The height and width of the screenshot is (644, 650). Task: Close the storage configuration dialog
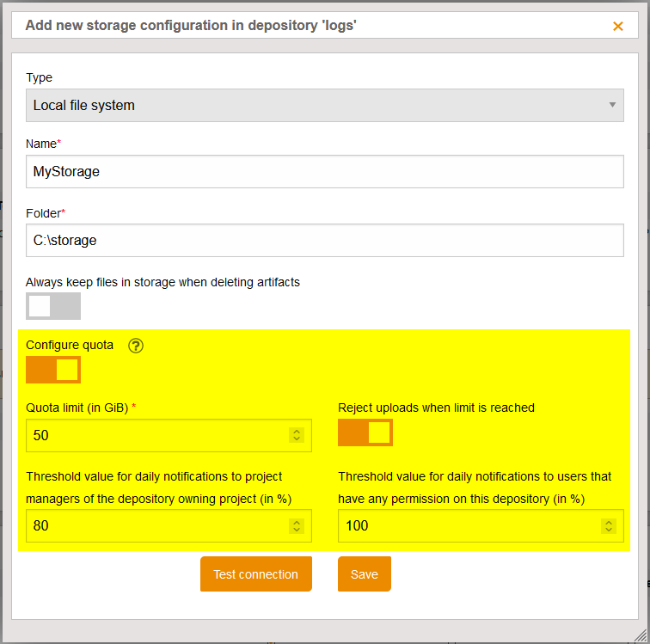pos(617,26)
